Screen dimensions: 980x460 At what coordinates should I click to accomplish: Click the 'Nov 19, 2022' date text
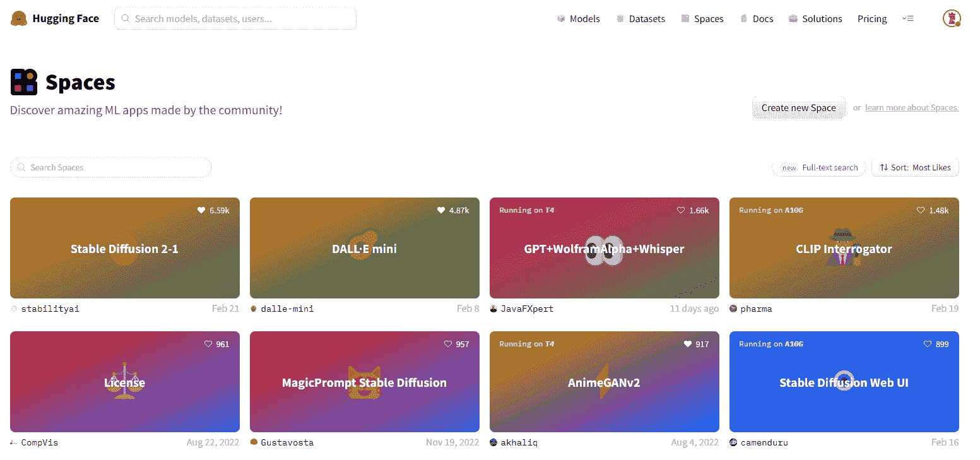point(452,442)
